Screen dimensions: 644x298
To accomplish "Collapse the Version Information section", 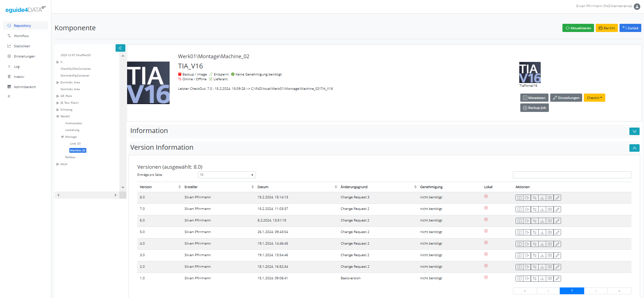I will (x=634, y=148).
